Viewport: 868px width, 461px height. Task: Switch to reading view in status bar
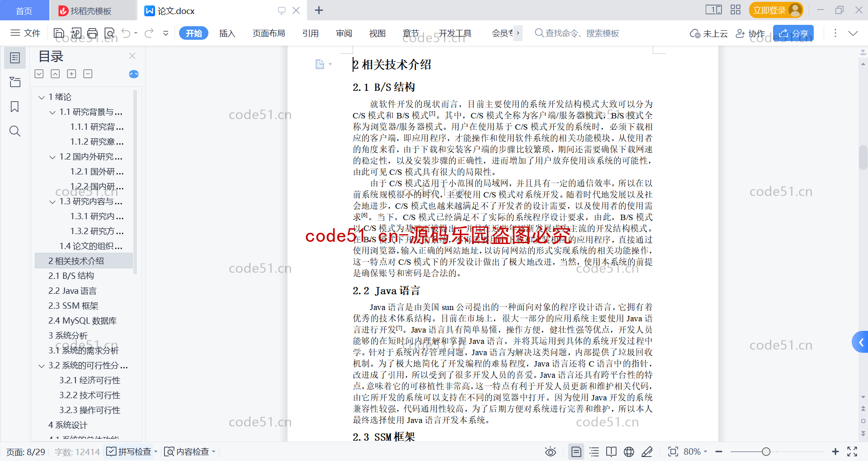[x=611, y=452]
